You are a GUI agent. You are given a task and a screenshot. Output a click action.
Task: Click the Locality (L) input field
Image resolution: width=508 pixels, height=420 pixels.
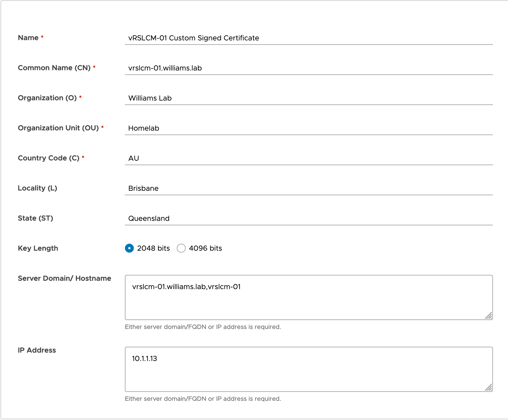309,188
